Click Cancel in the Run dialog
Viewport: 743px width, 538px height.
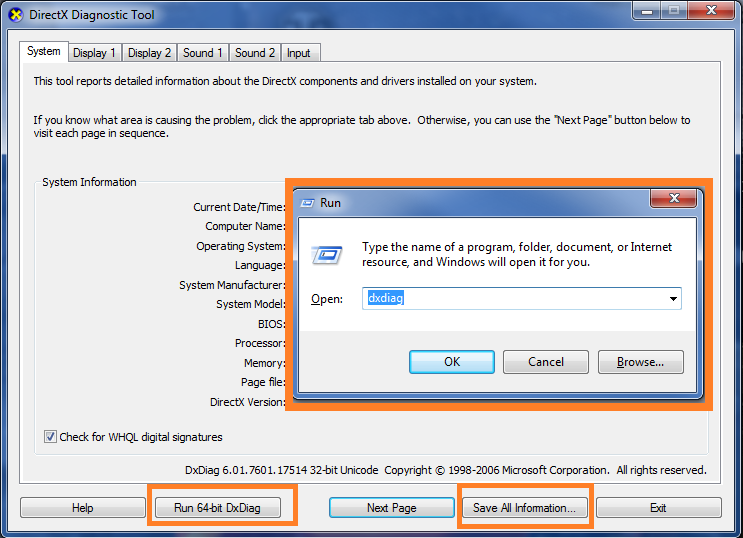(x=546, y=362)
